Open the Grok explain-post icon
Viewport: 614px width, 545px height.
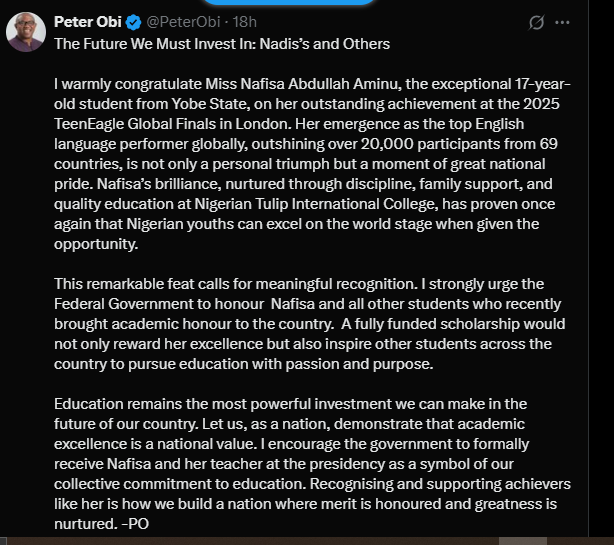click(536, 22)
